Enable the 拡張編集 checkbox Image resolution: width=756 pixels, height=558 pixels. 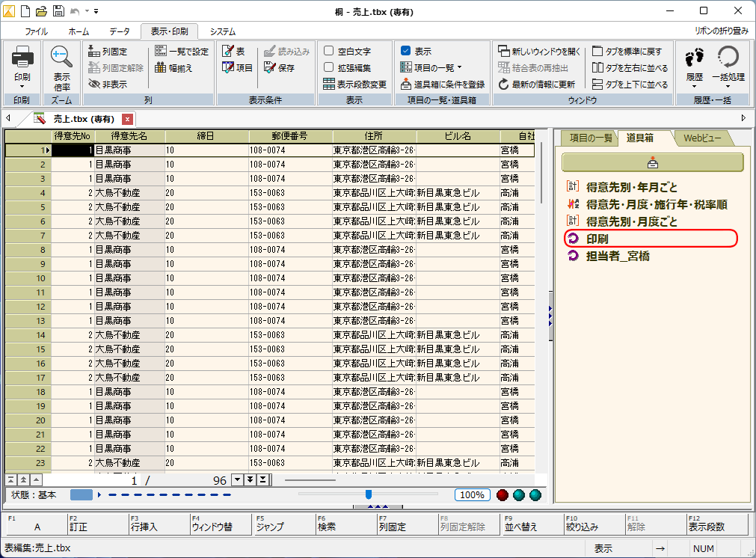pos(329,68)
